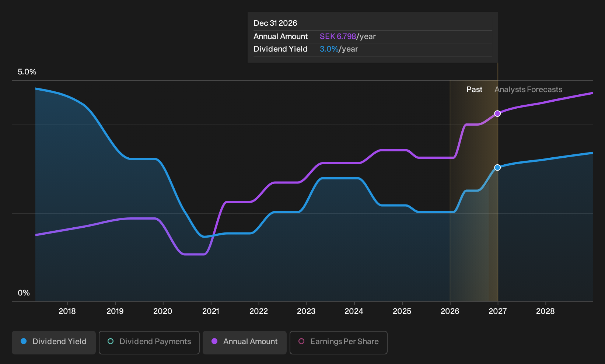The width and height of the screenshot is (605, 364).
Task: Click the 5.0% y-axis label
Action: (27, 72)
